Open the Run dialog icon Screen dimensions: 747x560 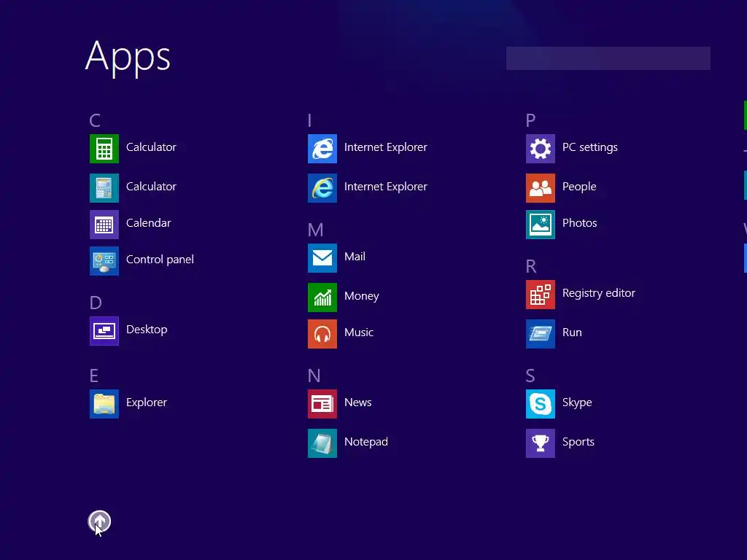(541, 334)
